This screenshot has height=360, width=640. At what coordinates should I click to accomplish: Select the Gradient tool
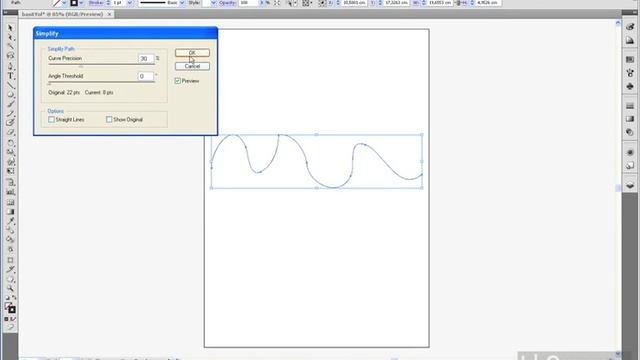[11, 212]
